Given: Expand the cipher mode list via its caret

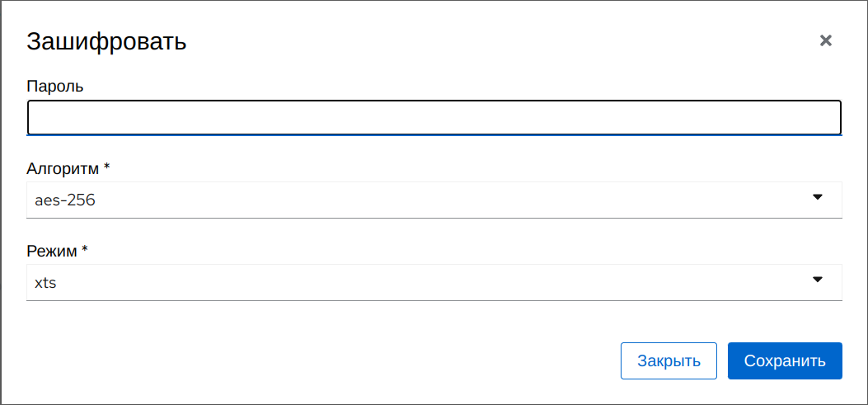Looking at the screenshot, I should 818,280.
